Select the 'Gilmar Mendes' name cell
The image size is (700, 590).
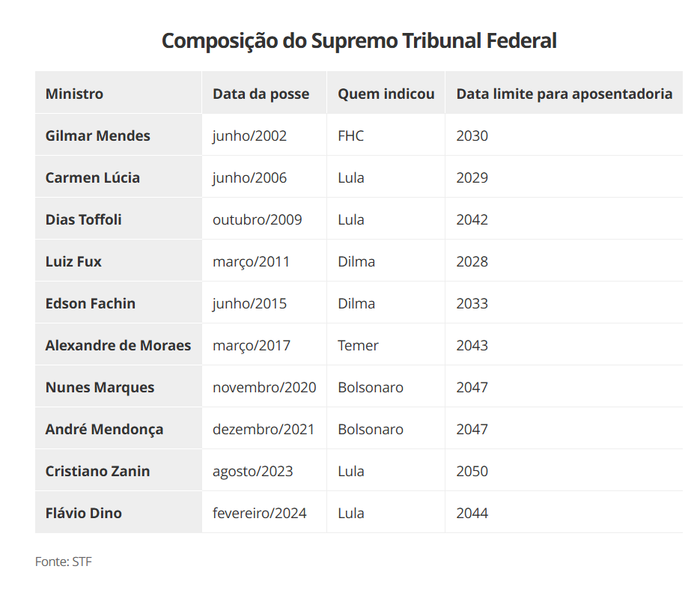pos(97,136)
